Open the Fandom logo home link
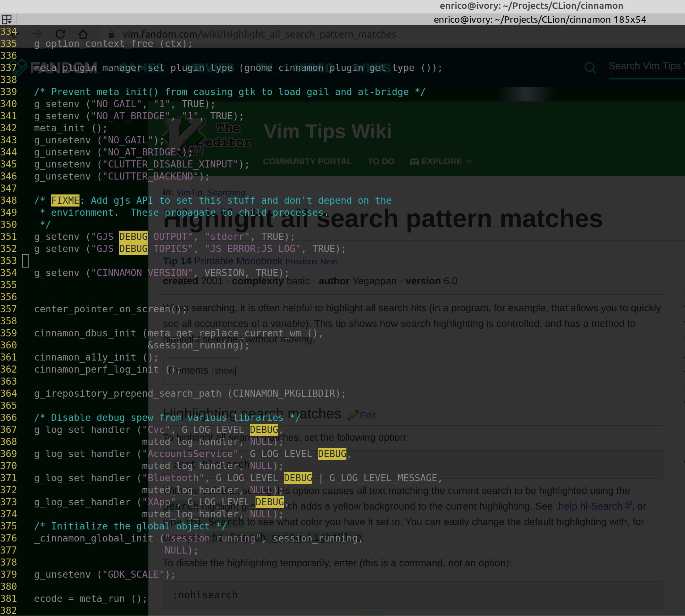 coord(53,67)
